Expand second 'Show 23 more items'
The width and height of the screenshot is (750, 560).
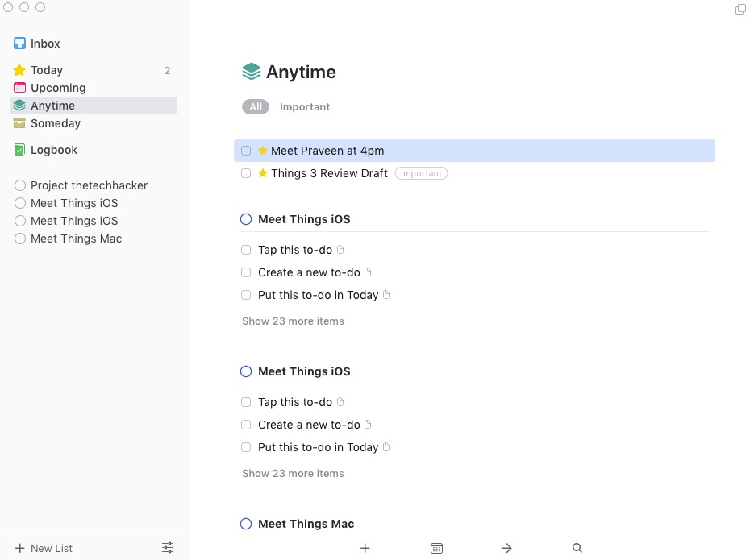pos(293,474)
